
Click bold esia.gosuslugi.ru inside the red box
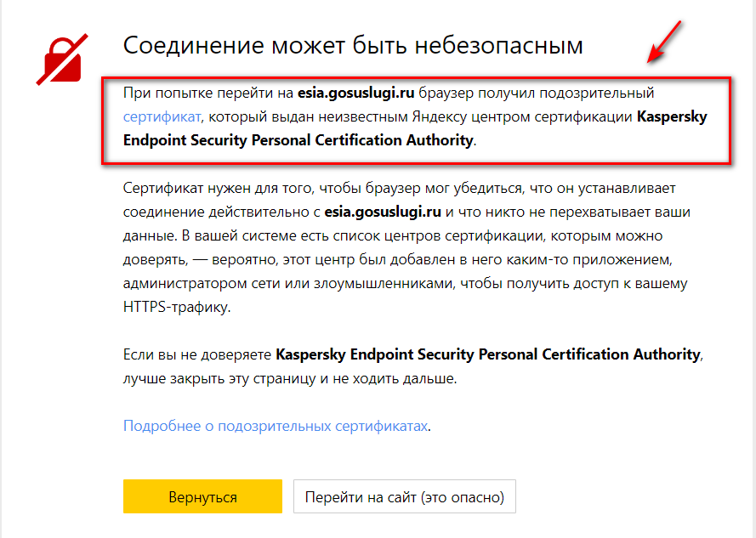click(355, 93)
